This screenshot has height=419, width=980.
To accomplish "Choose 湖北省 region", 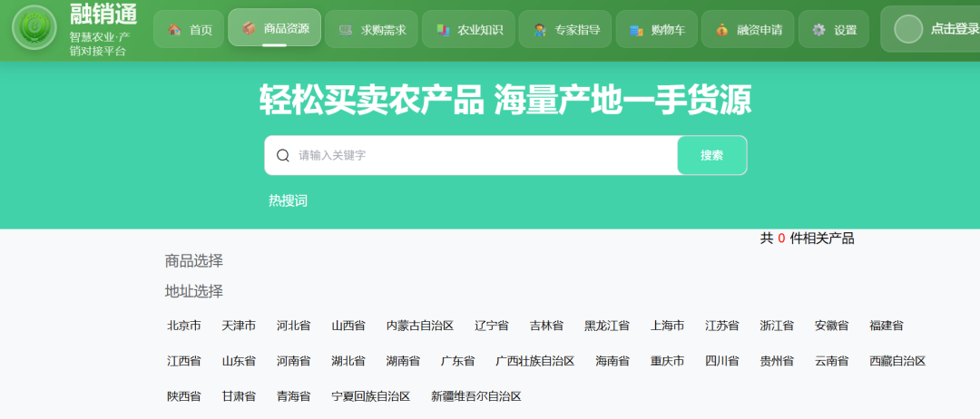I will click(x=348, y=361).
